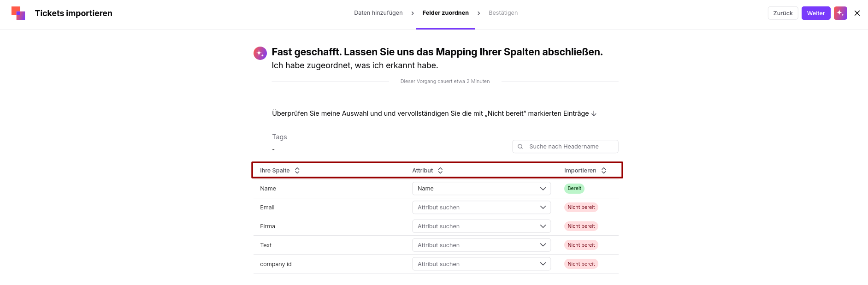868x285 pixels.
Task: Open attribute dropdown for Firma row
Action: coord(481,226)
